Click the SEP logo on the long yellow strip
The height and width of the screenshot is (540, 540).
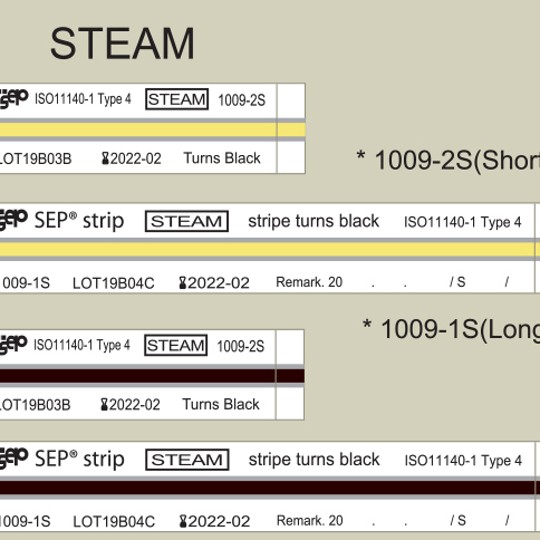14,219
